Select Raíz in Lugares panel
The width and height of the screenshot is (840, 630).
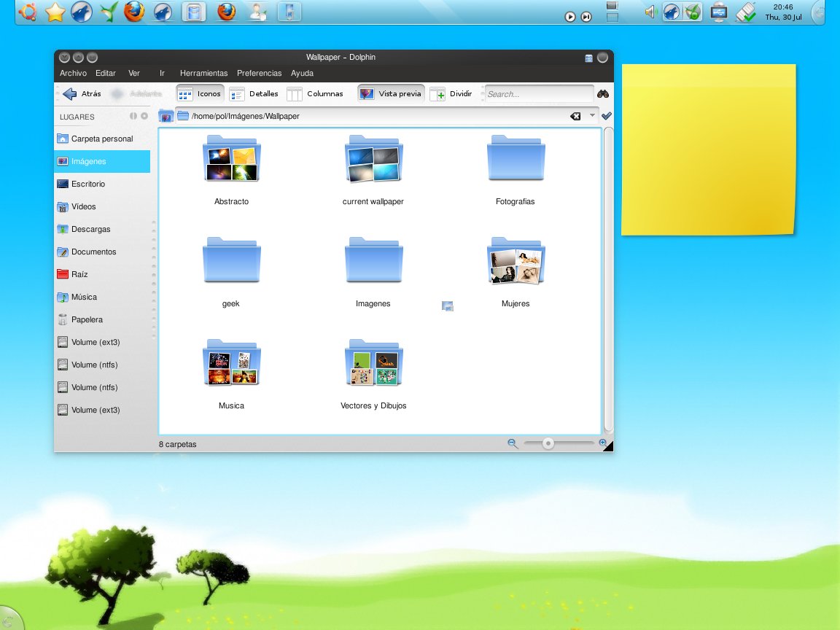coord(102,274)
